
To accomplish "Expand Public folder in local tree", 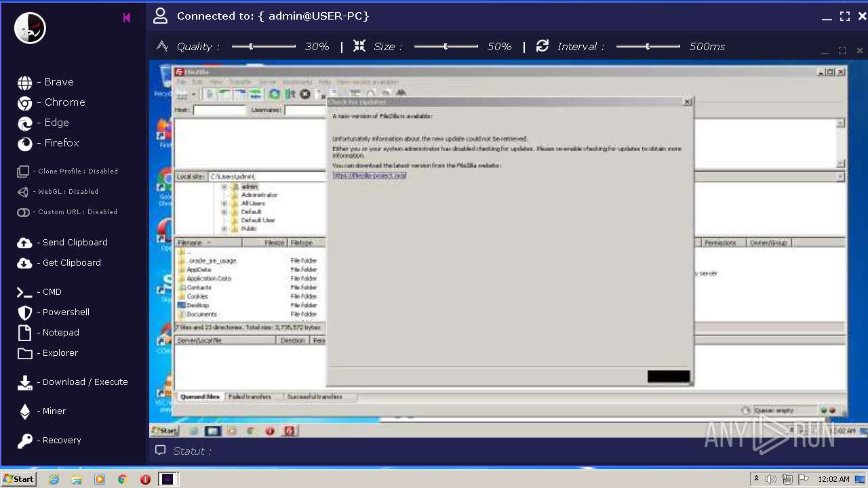I will click(224, 229).
